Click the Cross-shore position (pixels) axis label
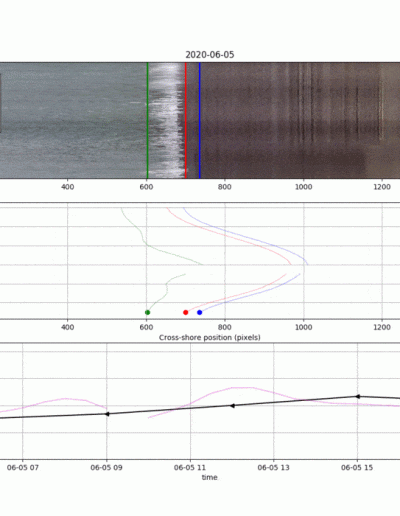400x516 pixels. 210,337
